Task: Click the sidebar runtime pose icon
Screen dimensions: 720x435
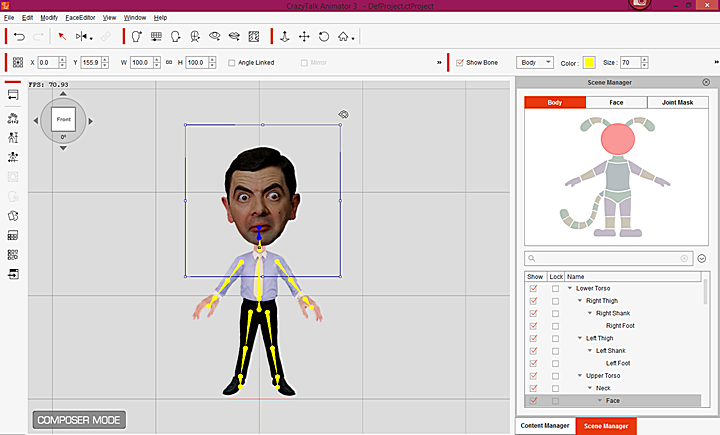Action: (x=13, y=118)
